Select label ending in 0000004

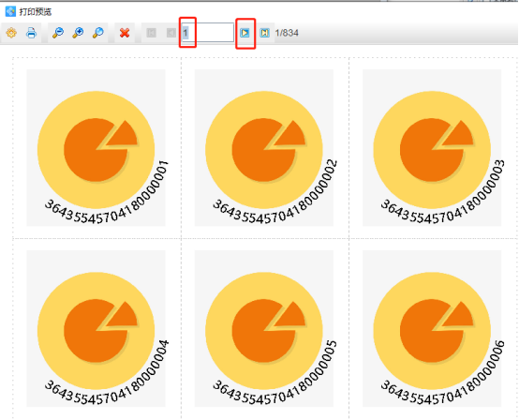click(96, 328)
